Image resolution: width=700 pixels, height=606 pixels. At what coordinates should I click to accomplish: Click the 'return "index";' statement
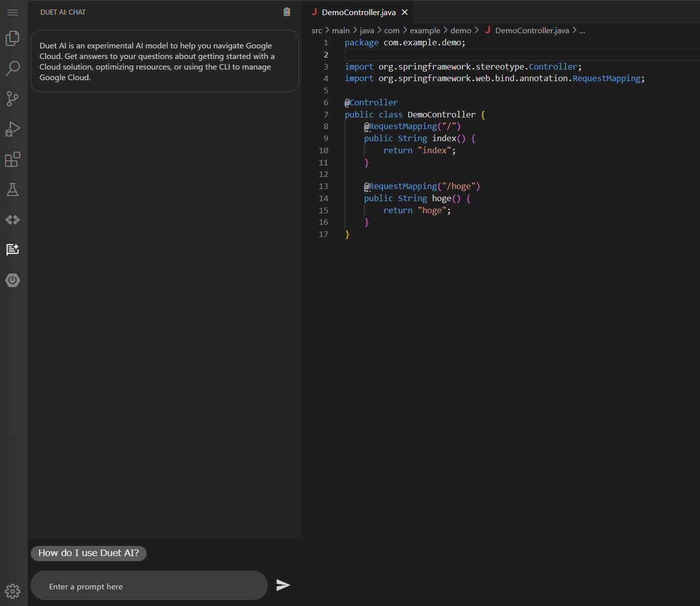(x=420, y=151)
